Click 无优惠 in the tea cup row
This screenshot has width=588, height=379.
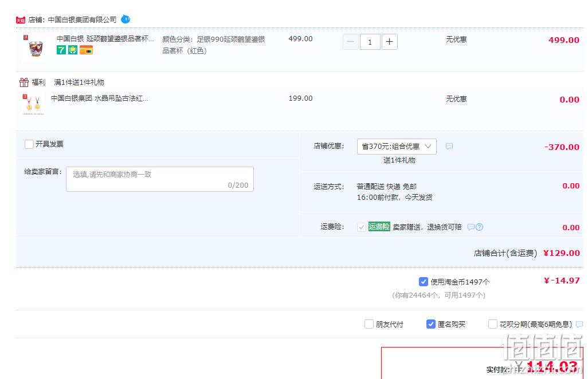pos(456,40)
